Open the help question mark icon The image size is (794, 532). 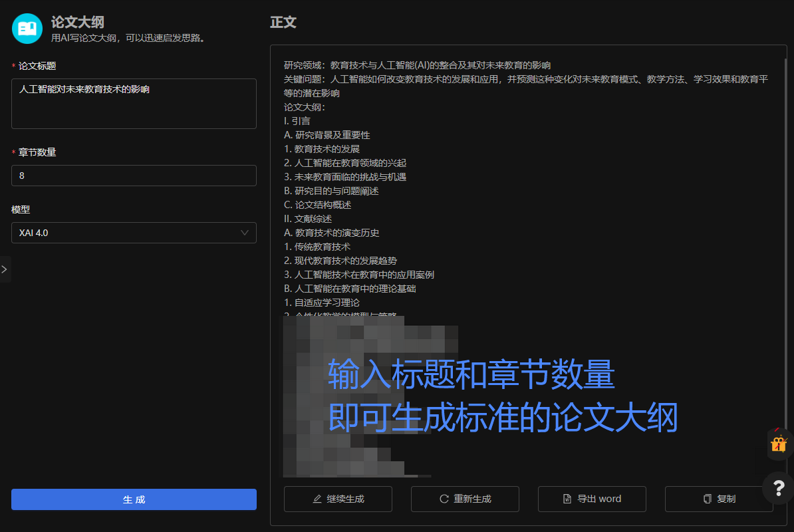pos(778,489)
